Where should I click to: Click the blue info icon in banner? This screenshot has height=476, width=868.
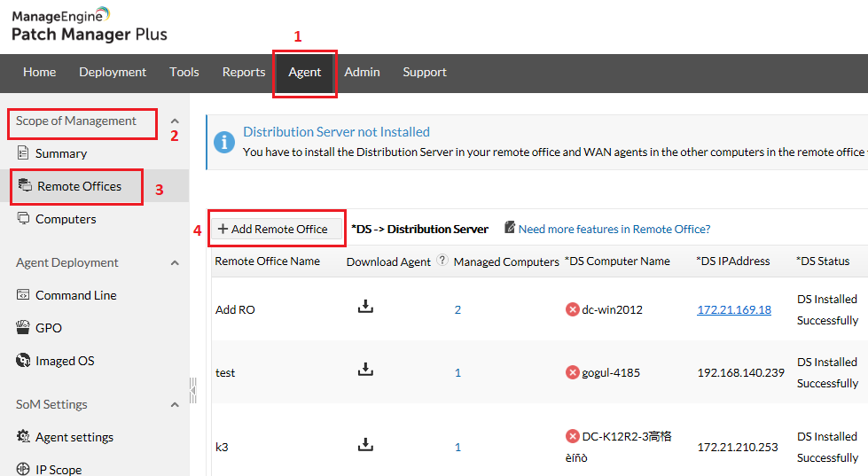click(224, 143)
